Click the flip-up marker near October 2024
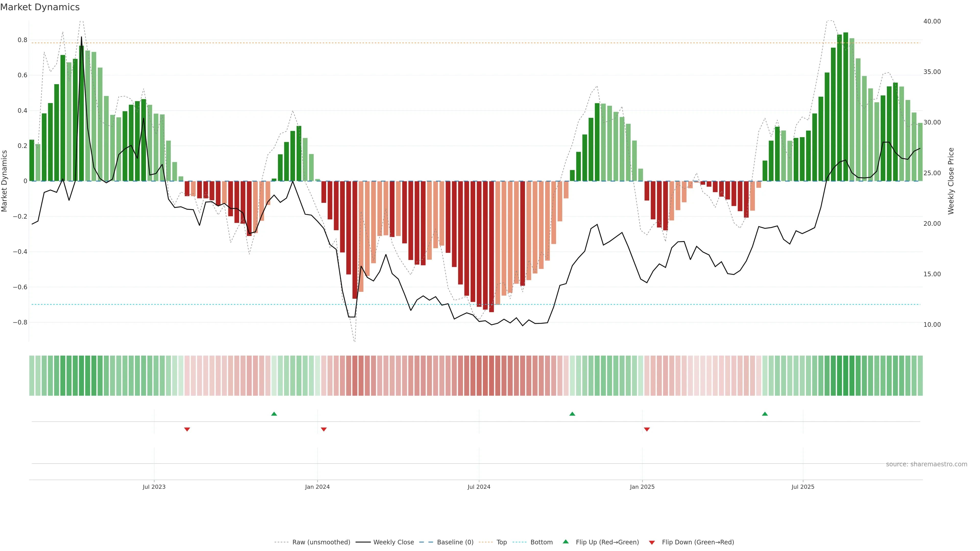This screenshot has height=551, width=980. (x=572, y=414)
